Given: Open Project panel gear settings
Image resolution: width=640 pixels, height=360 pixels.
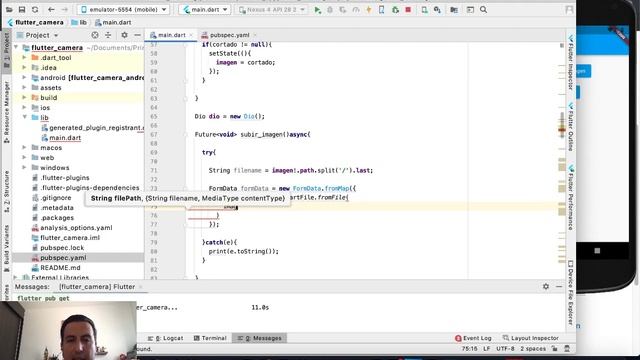Looking at the screenshot, I should click(x=124, y=35).
